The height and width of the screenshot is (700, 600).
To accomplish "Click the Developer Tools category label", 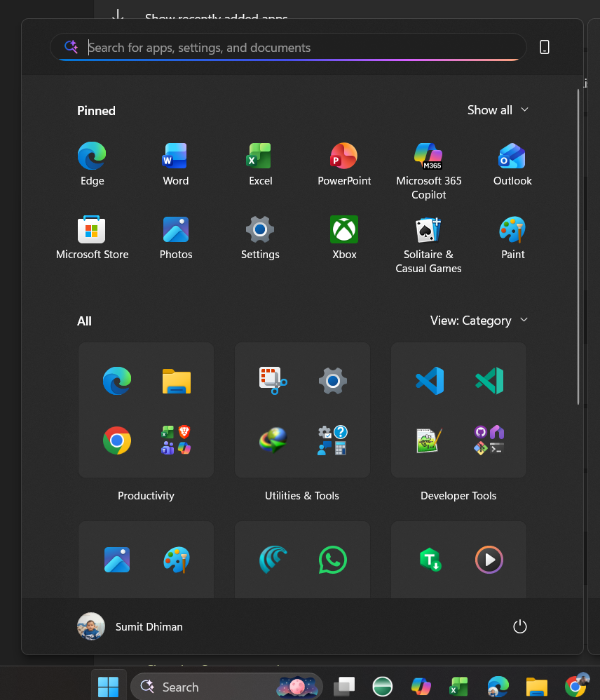I will click(458, 495).
